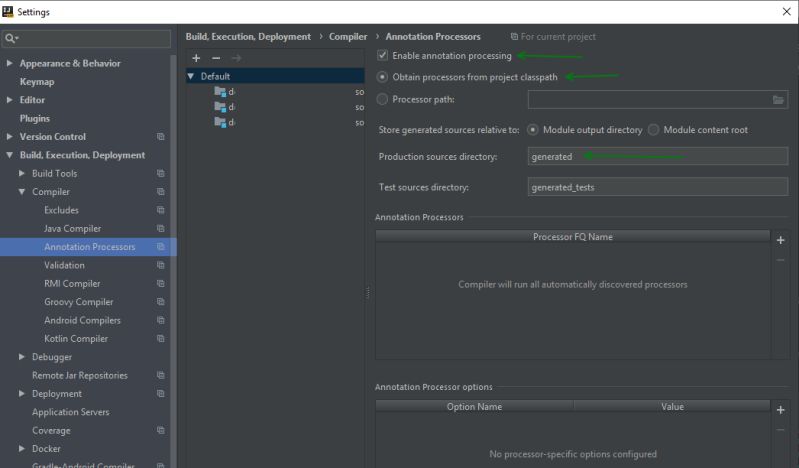
Task: Expand the Deployment node
Action: [21, 394]
